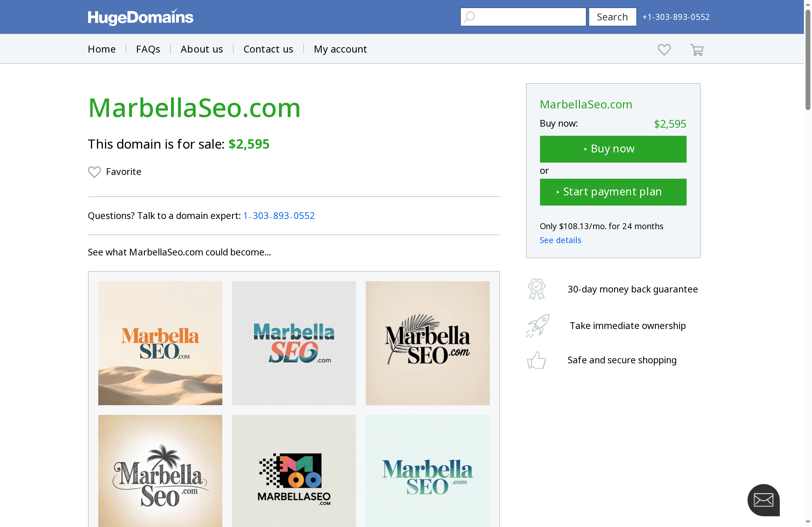Click the Search button
This screenshot has width=812, height=527.
tap(612, 17)
